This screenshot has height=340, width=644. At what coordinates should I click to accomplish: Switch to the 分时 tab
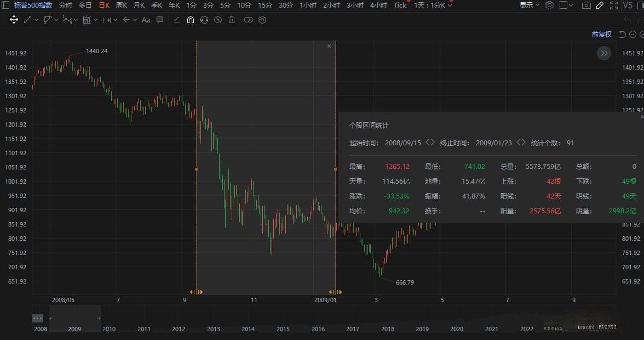tap(65, 5)
